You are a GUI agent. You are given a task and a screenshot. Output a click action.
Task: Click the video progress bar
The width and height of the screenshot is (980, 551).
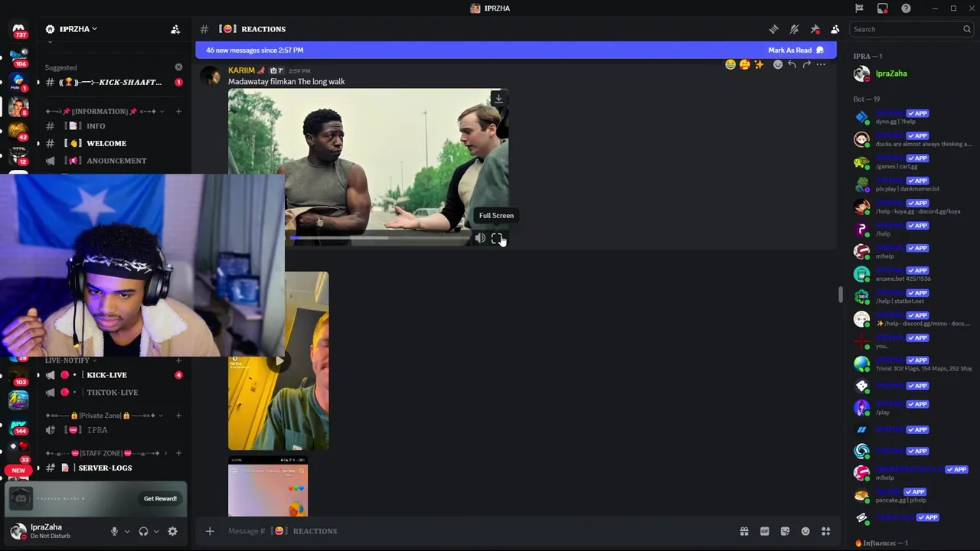pos(379,238)
